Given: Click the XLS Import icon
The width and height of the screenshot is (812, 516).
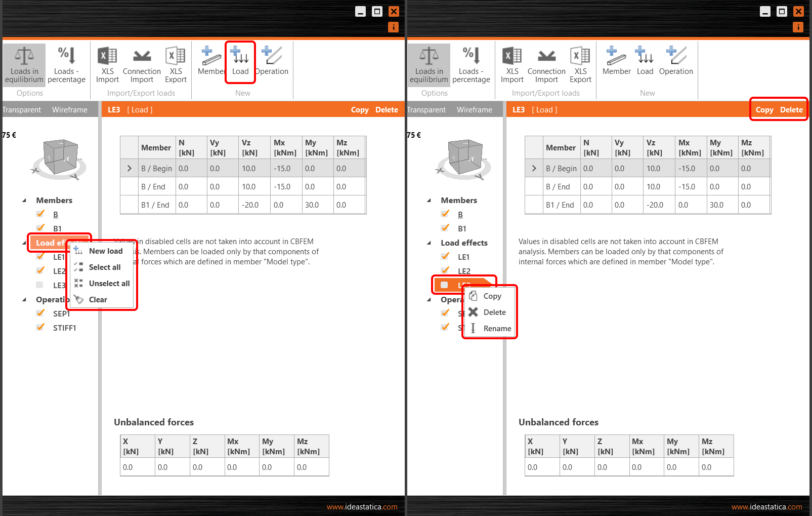Looking at the screenshot, I should (107, 64).
